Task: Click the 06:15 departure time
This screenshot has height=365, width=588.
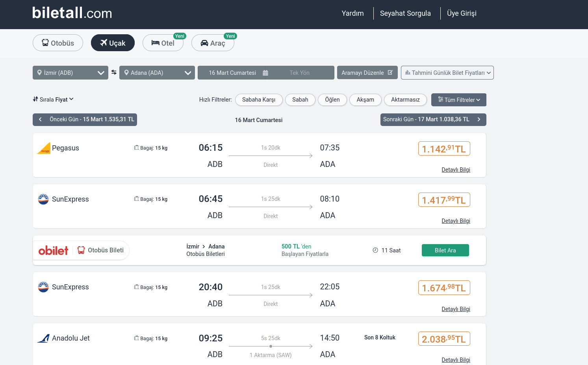Action: pyautogui.click(x=211, y=148)
